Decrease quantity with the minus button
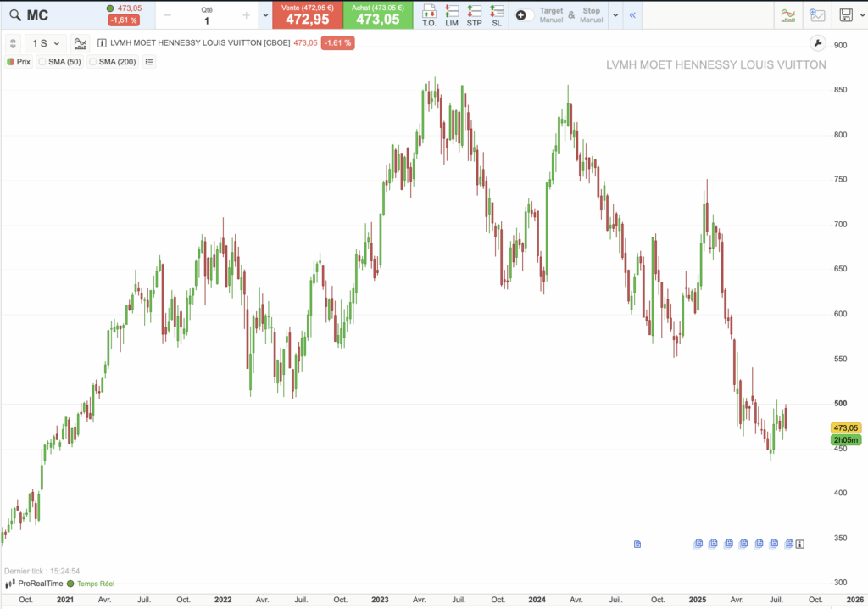The height and width of the screenshot is (609, 868). pos(168,15)
